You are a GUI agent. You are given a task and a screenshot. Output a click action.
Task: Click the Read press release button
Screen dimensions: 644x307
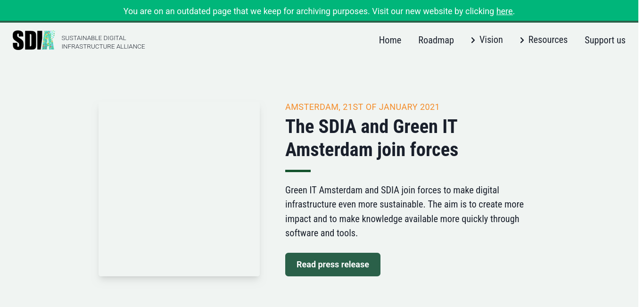coord(333,265)
